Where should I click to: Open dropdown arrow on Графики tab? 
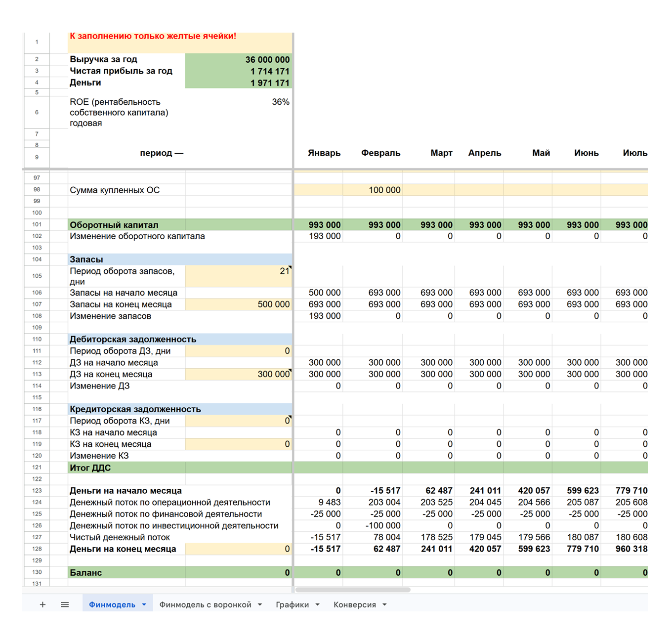pos(317,604)
